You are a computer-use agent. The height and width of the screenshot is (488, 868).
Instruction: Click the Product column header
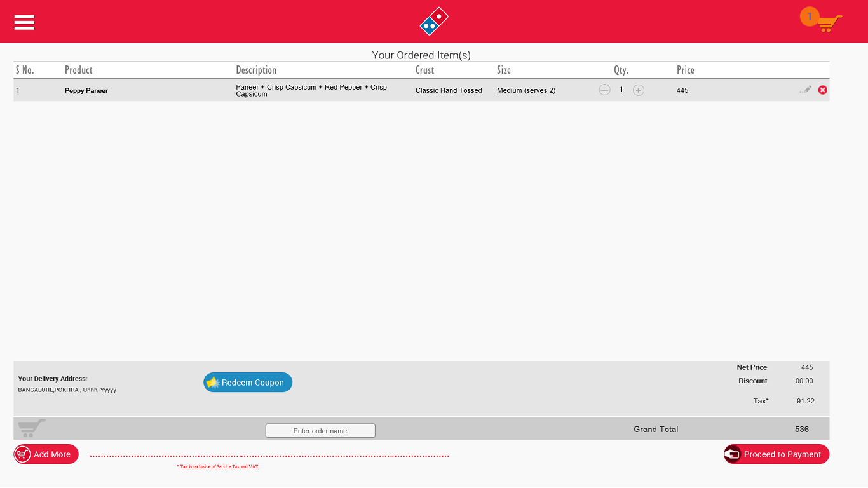(79, 70)
